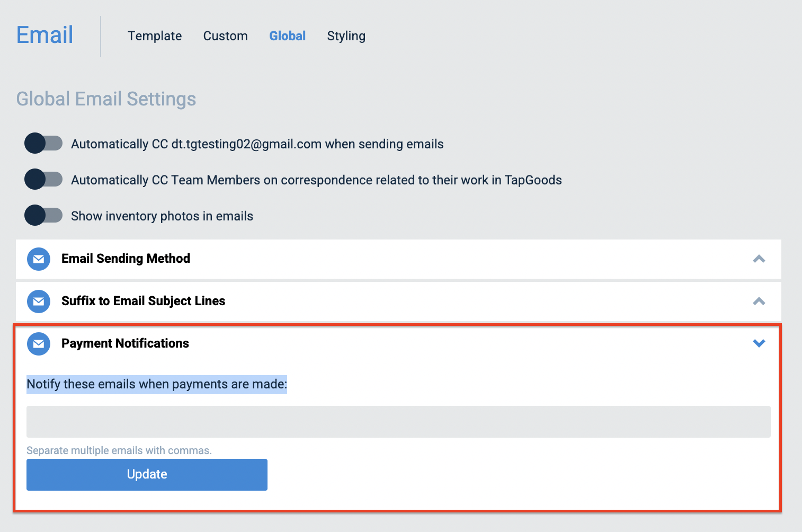Click the Email Sending Method title
802x532 pixels.
coord(126,259)
